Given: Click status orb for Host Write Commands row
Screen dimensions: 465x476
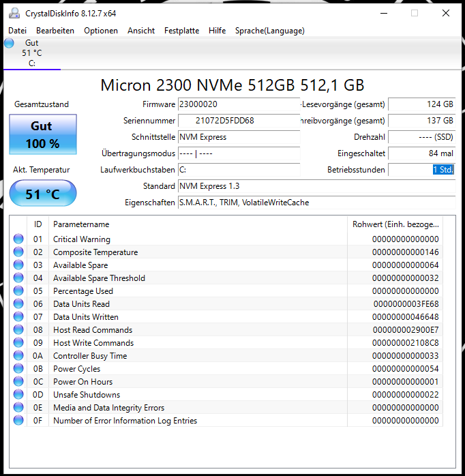Looking at the screenshot, I should (18, 343).
